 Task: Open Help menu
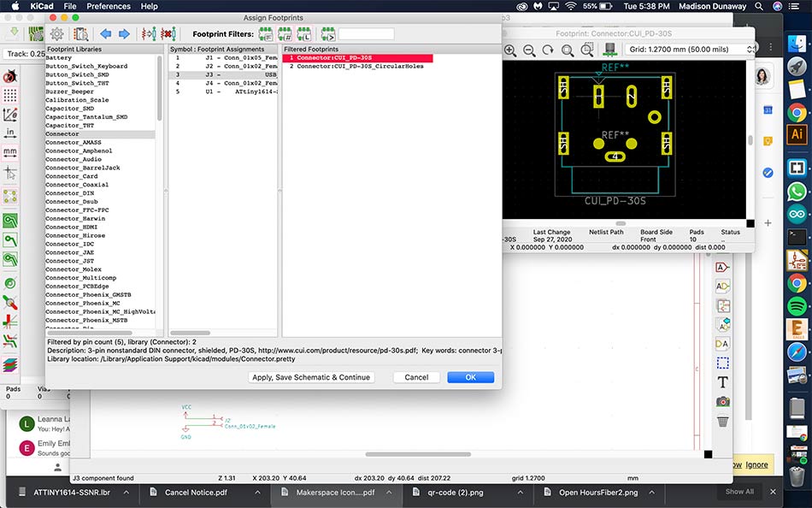pyautogui.click(x=149, y=6)
